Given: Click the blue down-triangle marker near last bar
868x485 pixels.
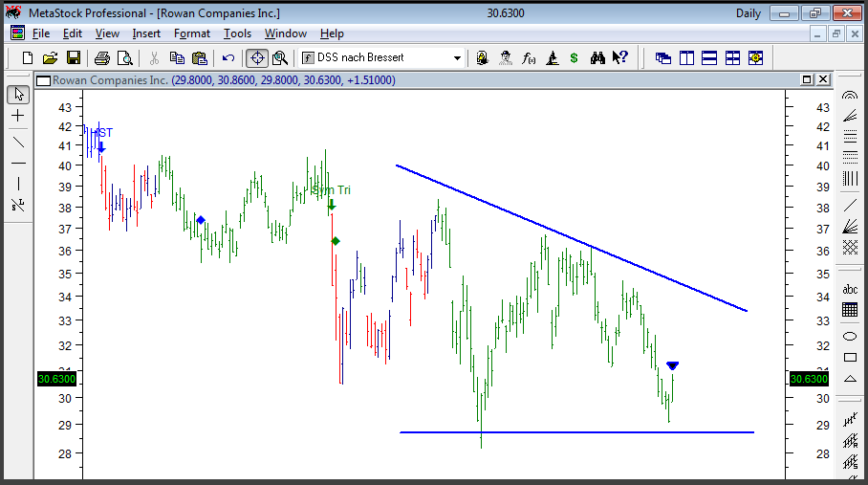Looking at the screenshot, I should [673, 365].
